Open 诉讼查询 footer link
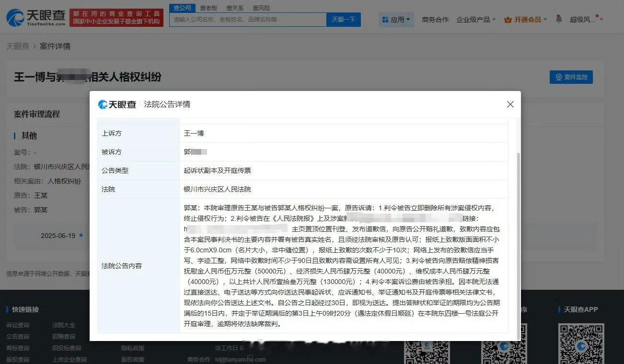 (18, 325)
